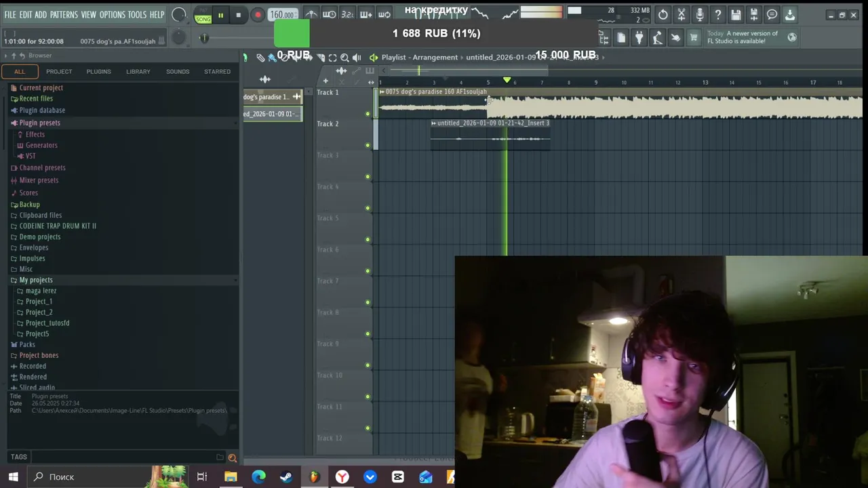Open the OPTIONS menu
The image size is (868, 488).
pos(113,15)
